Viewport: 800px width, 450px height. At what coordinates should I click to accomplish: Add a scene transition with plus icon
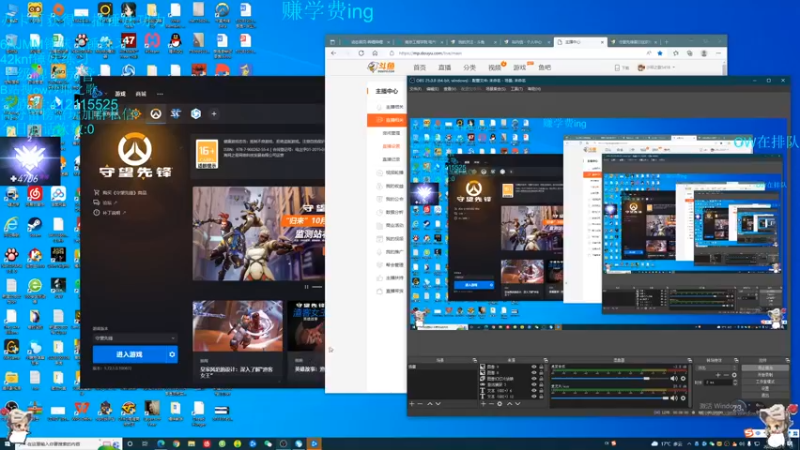click(718, 375)
